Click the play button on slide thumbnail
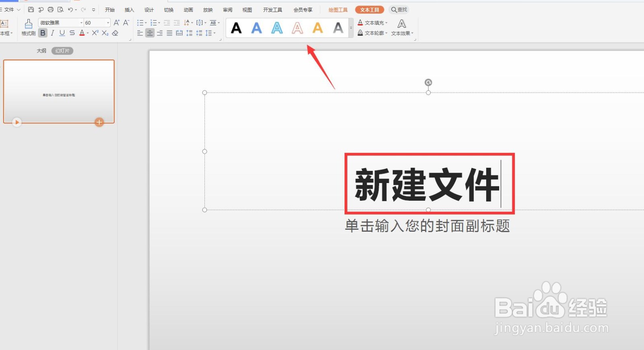 (17, 122)
